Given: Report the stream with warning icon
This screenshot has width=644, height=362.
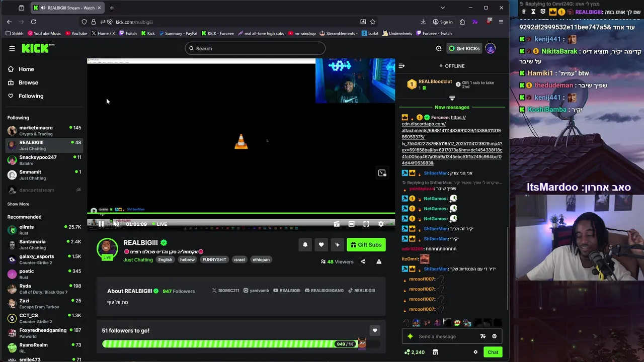Looking at the screenshot, I should coord(379,261).
